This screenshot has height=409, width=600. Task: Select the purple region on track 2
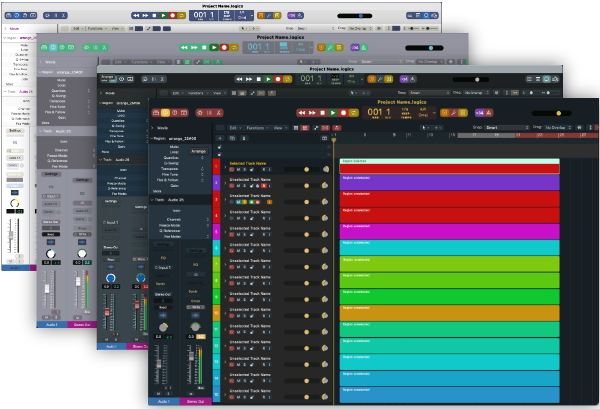[x=450, y=183]
